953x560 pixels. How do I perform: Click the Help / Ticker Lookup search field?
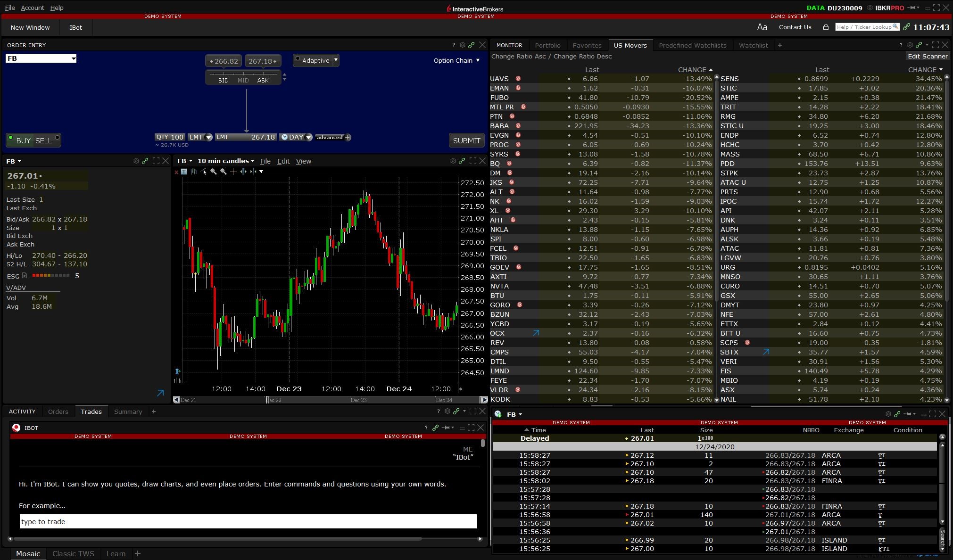pyautogui.click(x=867, y=27)
